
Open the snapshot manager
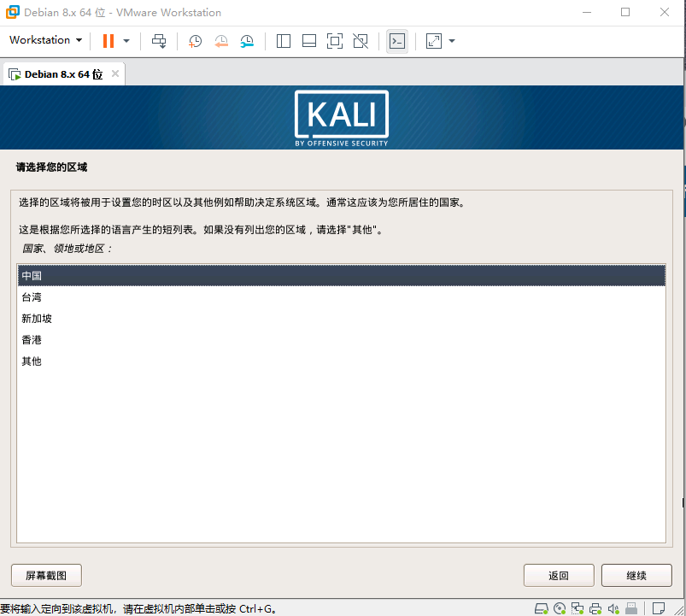coord(247,41)
